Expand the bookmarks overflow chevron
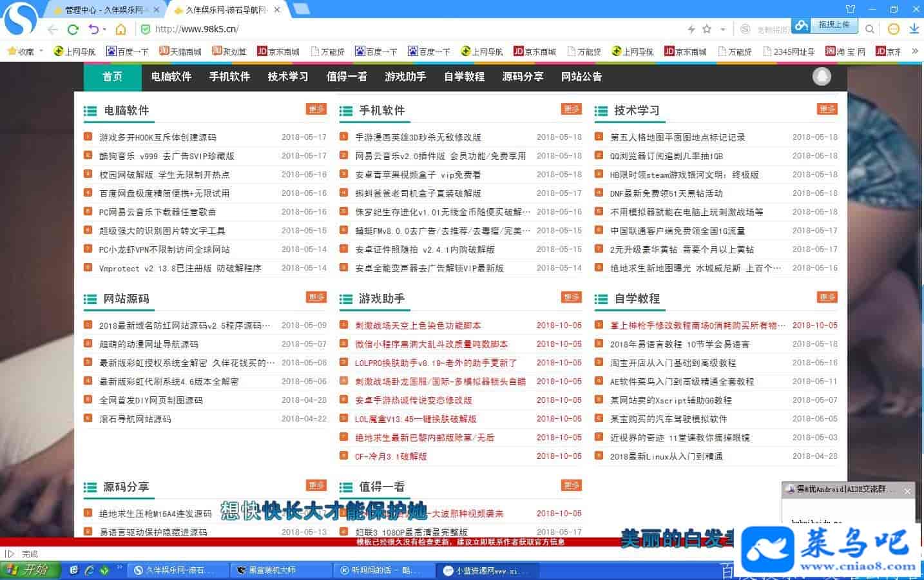Screen dimensions: 924x580 [916, 52]
